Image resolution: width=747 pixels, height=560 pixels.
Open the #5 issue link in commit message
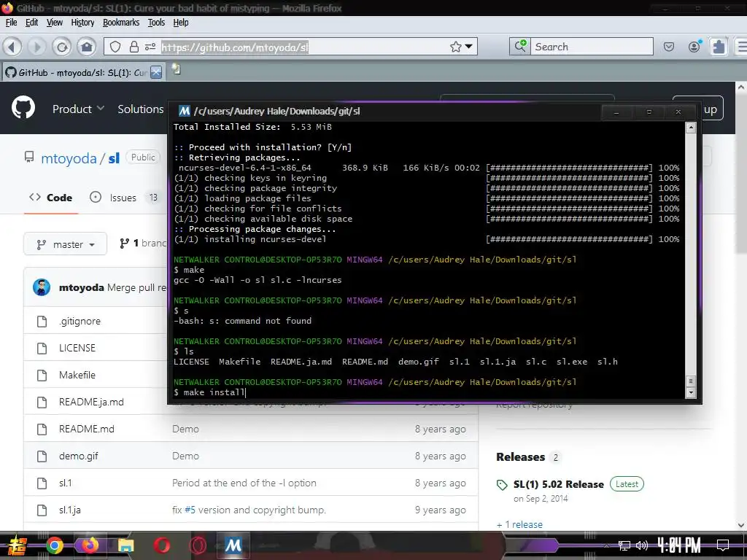[190, 510]
